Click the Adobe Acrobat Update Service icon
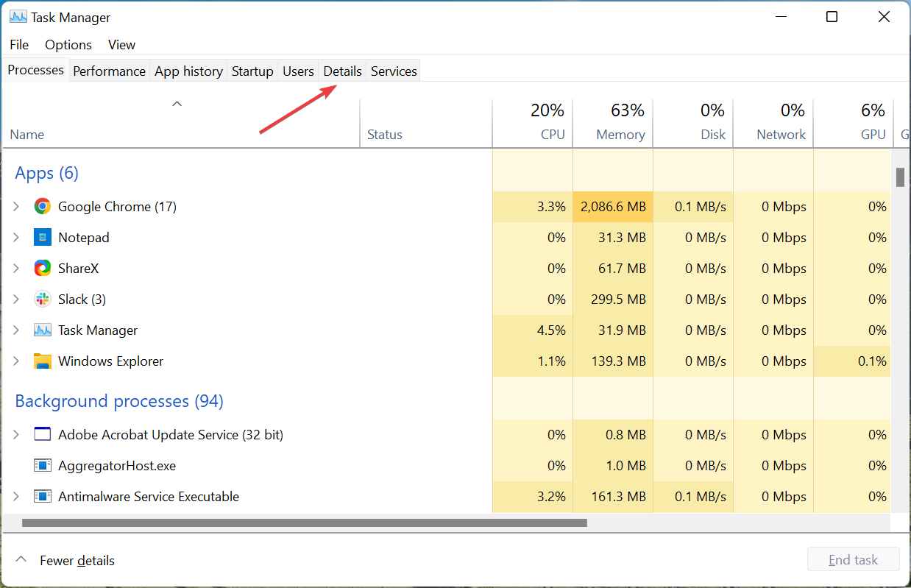Viewport: 911px width, 588px height. [43, 435]
